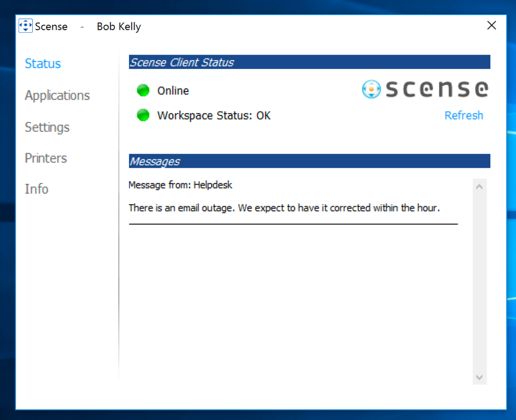The width and height of the screenshot is (516, 420).
Task: Click the email outage message text
Action: (284, 208)
